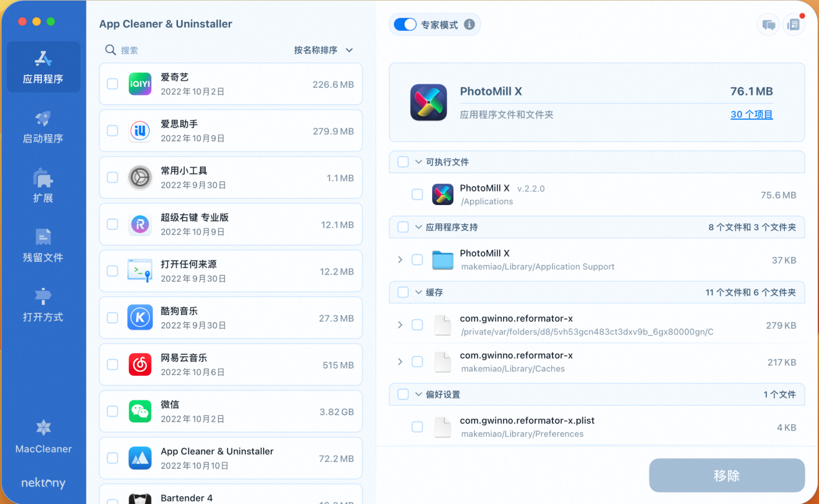Expand the Library/Caches reformator-x item
The image size is (819, 504).
click(400, 362)
